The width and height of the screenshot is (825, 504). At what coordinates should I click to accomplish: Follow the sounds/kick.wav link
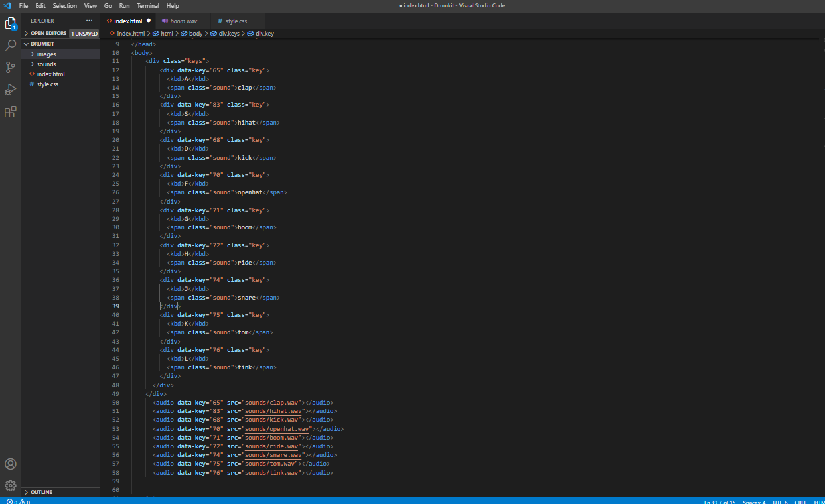click(x=272, y=420)
